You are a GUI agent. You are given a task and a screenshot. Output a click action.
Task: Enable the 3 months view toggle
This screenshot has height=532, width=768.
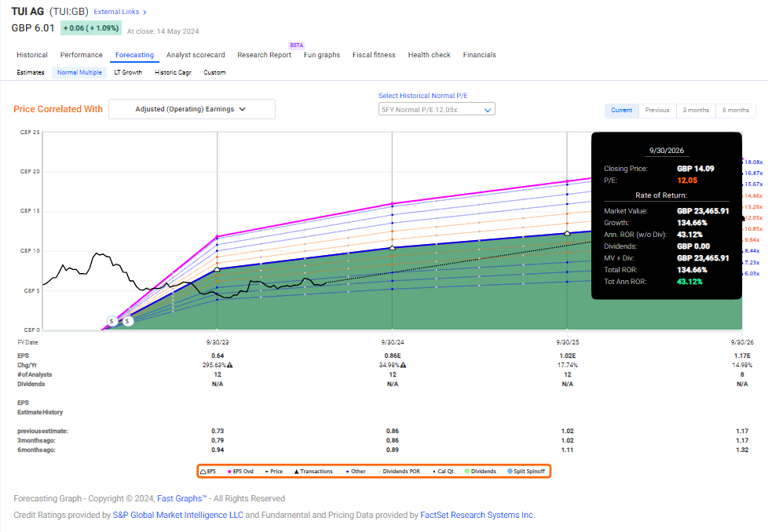click(696, 110)
